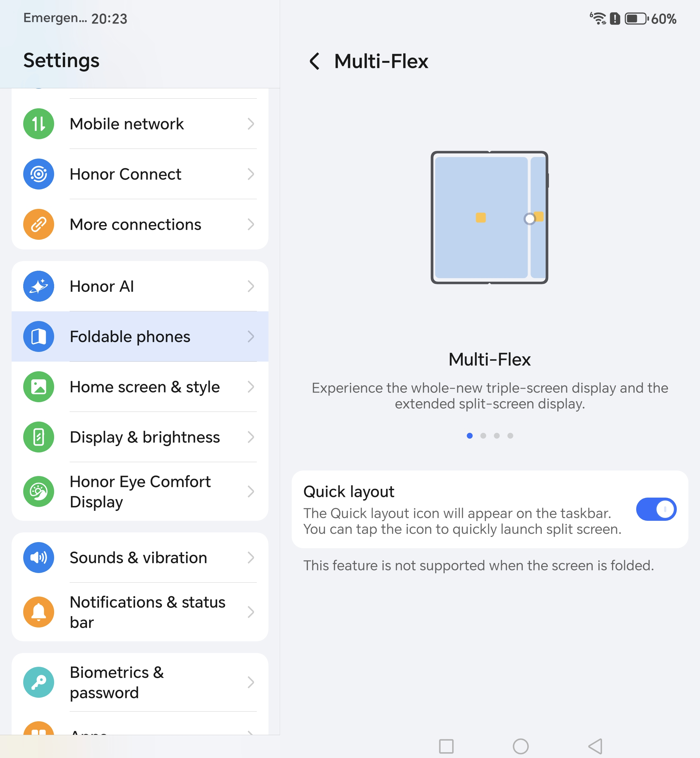The width and height of the screenshot is (700, 758).
Task: Tap the orange More connections link icon
Action: 39,224
